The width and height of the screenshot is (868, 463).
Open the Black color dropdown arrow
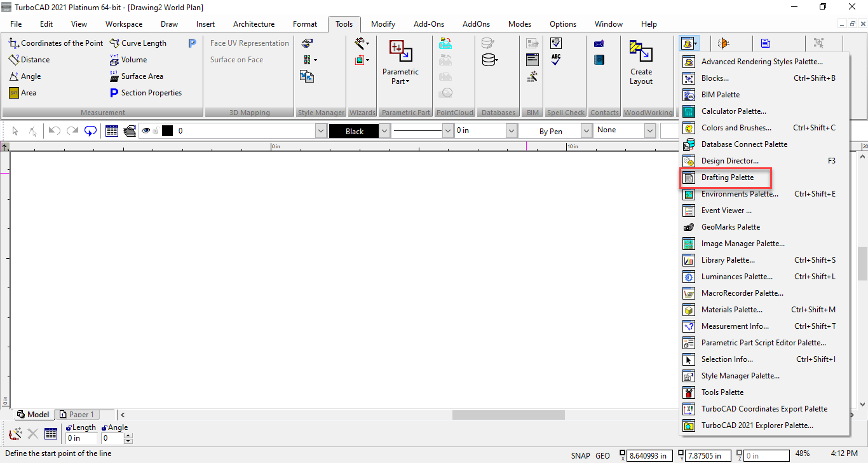coord(384,131)
